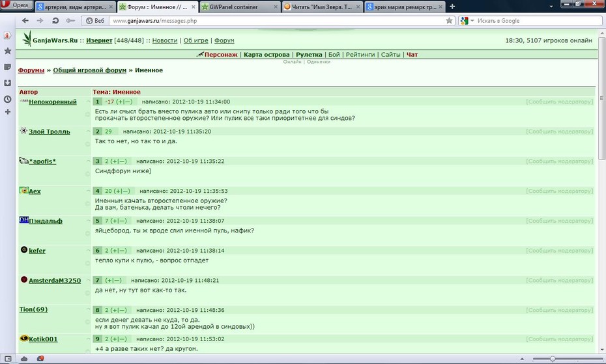
Task: Click the eye icon beside Kotik001
Action: tap(24, 338)
